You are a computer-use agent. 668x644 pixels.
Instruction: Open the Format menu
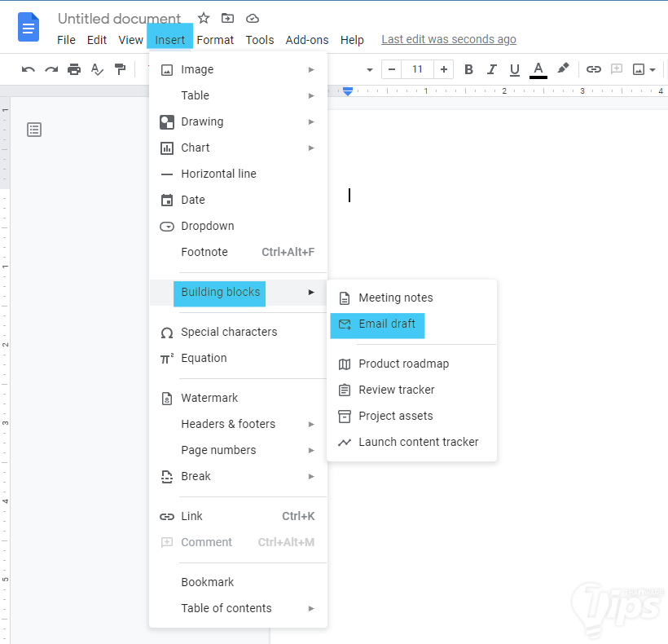[x=215, y=40]
